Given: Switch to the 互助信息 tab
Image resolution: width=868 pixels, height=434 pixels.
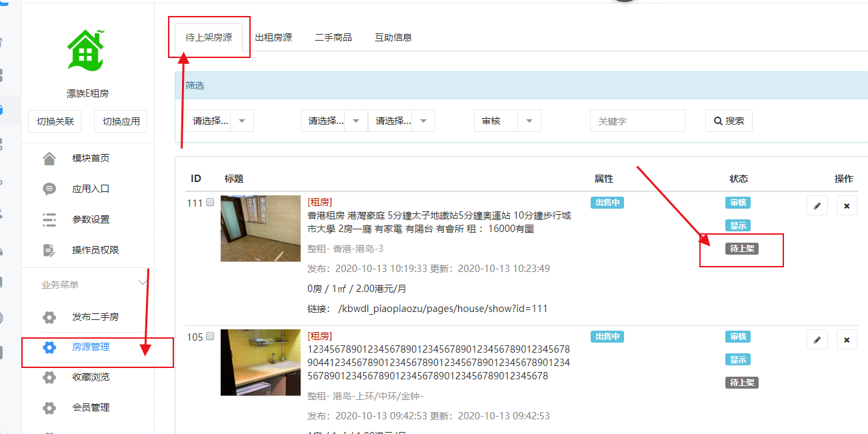Looking at the screenshot, I should 393,37.
